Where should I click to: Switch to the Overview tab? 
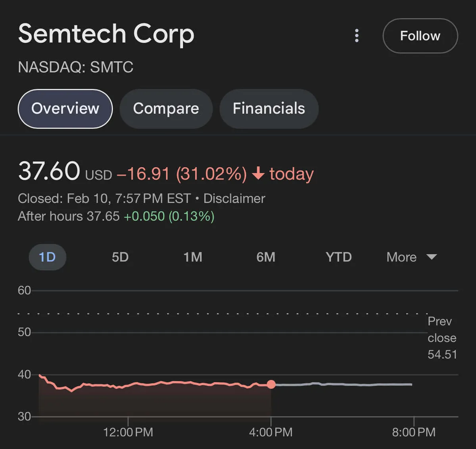(x=65, y=109)
